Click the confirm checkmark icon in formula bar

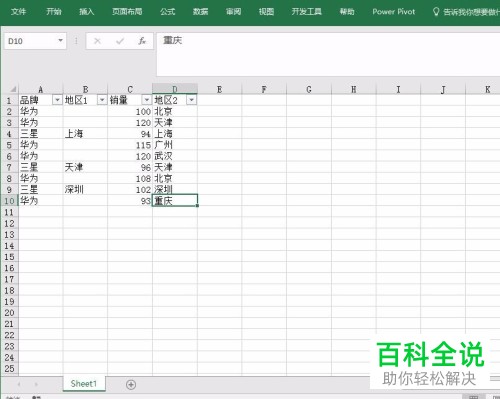pos(120,41)
